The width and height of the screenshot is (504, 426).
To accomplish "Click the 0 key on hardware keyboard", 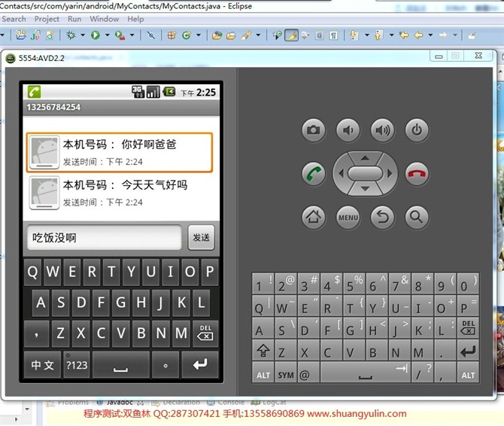I will click(x=468, y=283).
